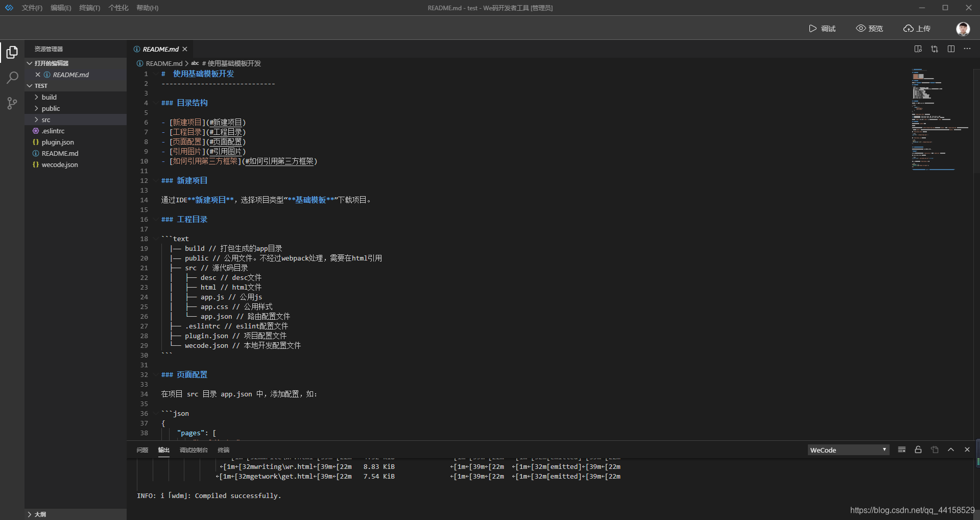Open the WeCode output channel dropdown

[848, 450]
